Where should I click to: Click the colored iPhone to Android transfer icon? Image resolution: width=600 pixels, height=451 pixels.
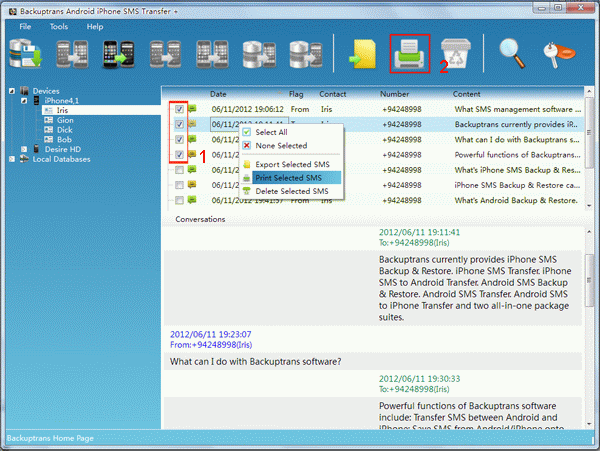point(119,54)
